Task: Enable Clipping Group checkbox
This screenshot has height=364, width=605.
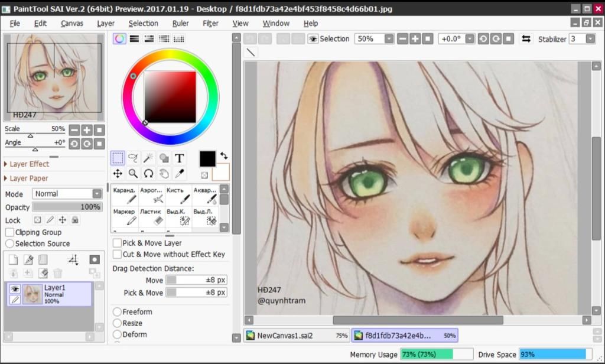Action: [10, 232]
